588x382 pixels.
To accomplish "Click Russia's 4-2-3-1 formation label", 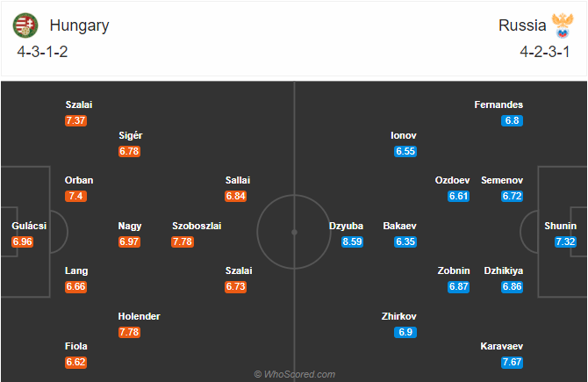I will tap(545, 52).
